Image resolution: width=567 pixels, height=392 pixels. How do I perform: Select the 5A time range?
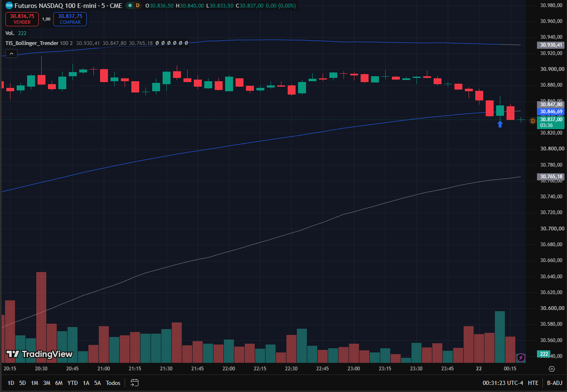coord(97,383)
